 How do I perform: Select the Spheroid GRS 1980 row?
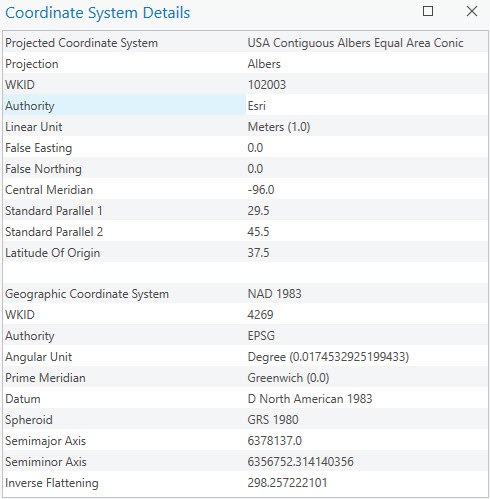click(x=245, y=420)
